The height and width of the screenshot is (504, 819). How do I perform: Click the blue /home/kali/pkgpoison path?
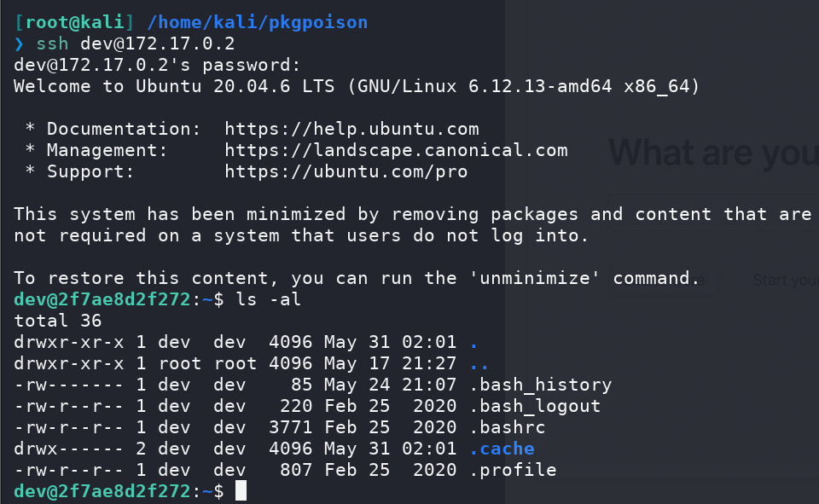tap(258, 22)
